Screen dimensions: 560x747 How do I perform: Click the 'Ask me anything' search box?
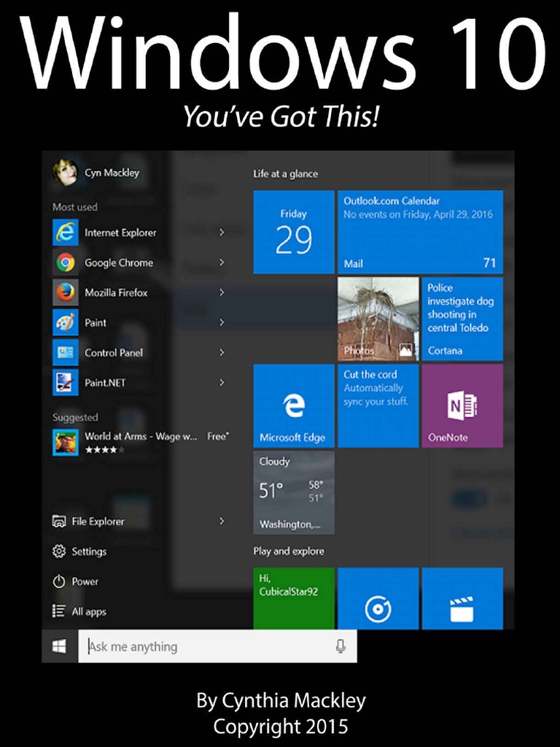[217, 646]
